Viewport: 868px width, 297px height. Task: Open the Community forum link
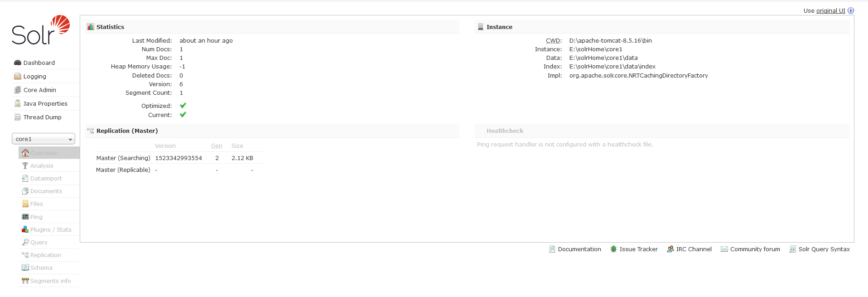click(x=755, y=249)
